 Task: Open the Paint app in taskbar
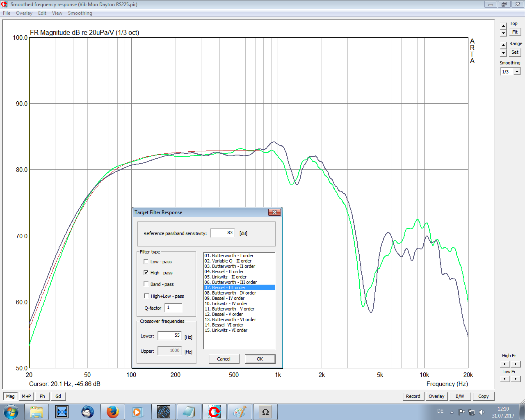(240, 412)
